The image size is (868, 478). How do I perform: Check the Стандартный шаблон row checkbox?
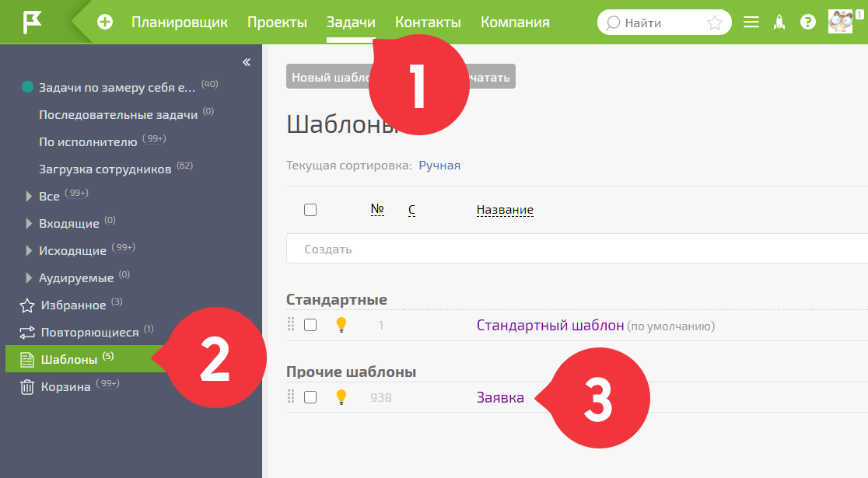(310, 325)
